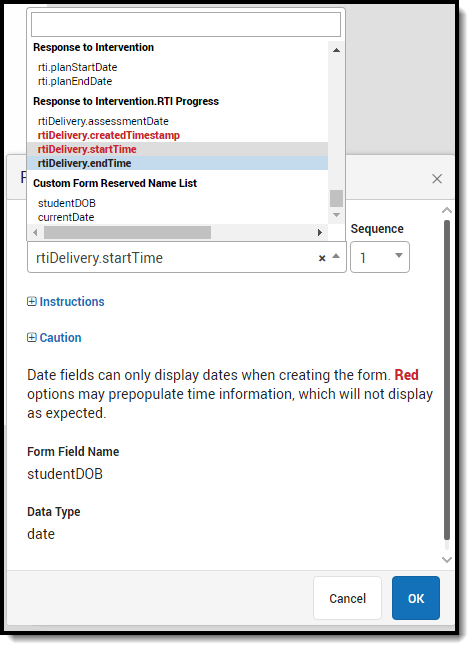
Task: Click Custom Form Reserved Name List header
Action: pos(115,183)
